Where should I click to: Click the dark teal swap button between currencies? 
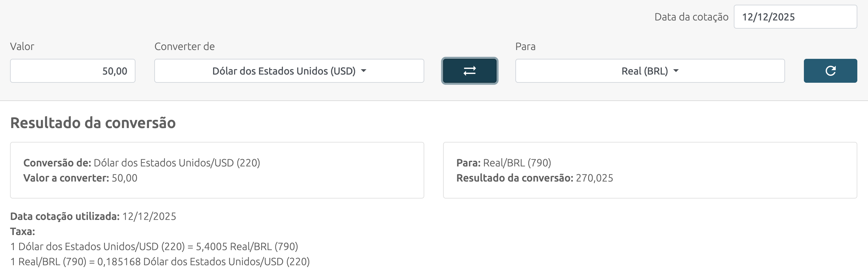point(470,71)
